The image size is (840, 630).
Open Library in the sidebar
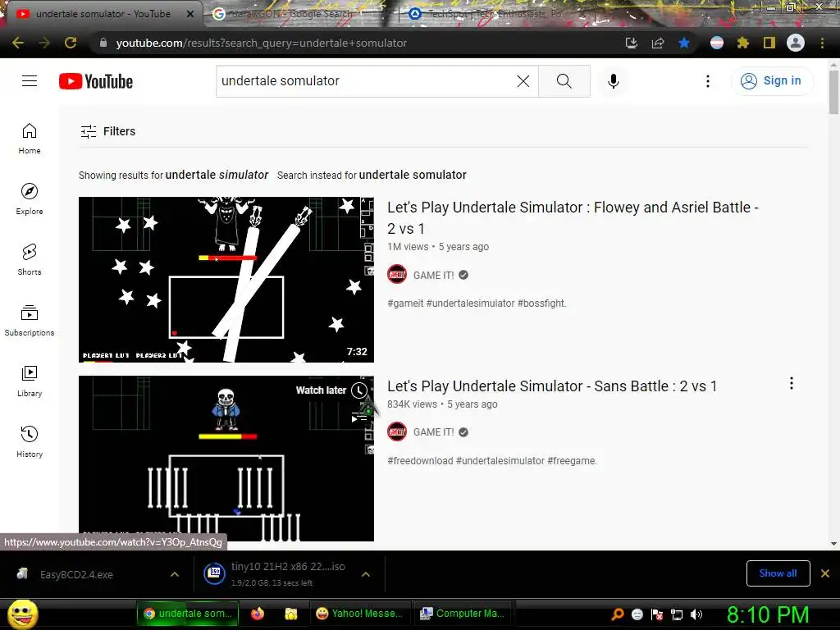tap(30, 381)
